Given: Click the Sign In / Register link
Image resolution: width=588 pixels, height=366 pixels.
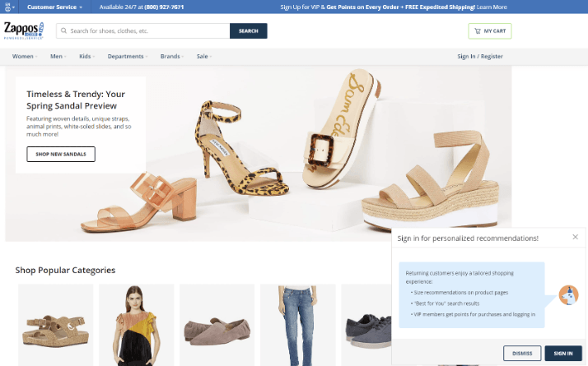Looking at the screenshot, I should point(480,56).
